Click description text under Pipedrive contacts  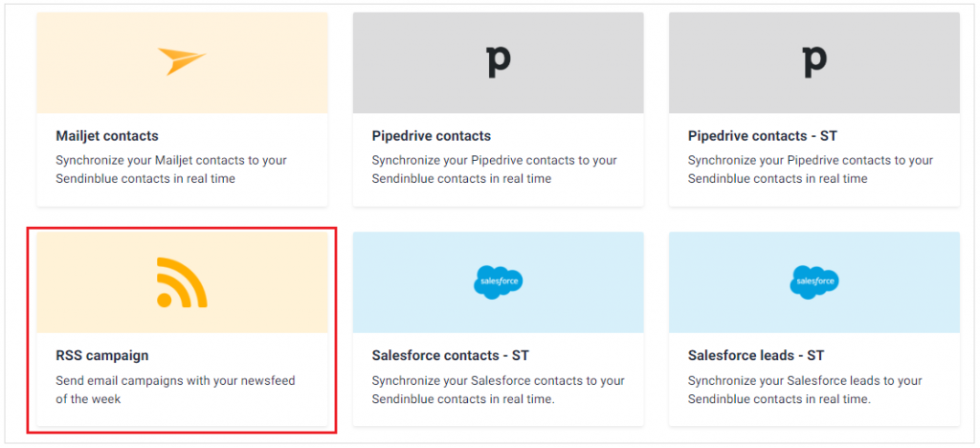click(495, 169)
